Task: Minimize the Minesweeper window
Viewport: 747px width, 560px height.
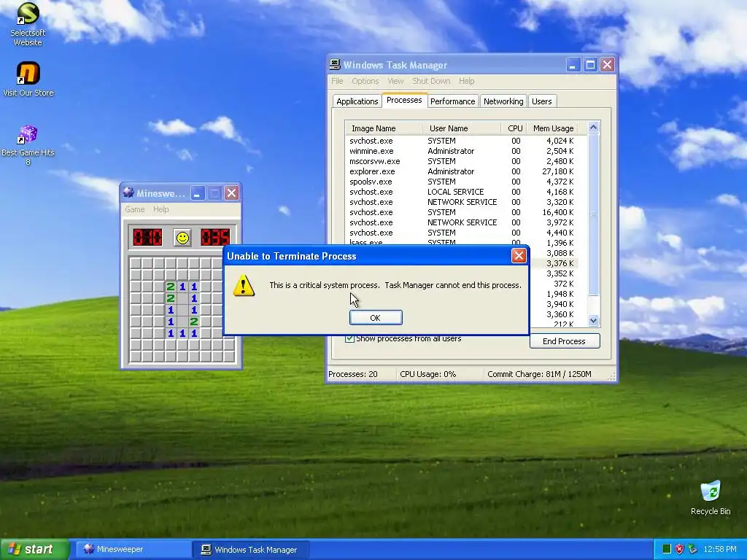Action: 198,192
